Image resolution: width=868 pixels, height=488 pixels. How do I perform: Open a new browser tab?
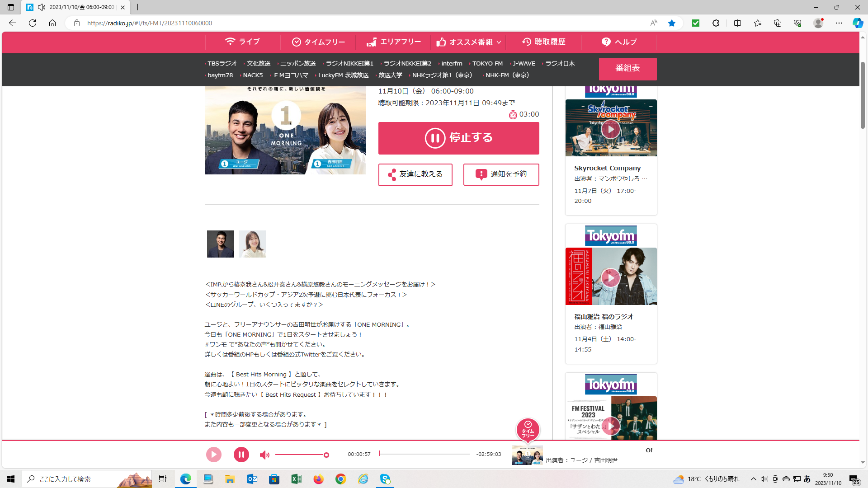coord(138,7)
